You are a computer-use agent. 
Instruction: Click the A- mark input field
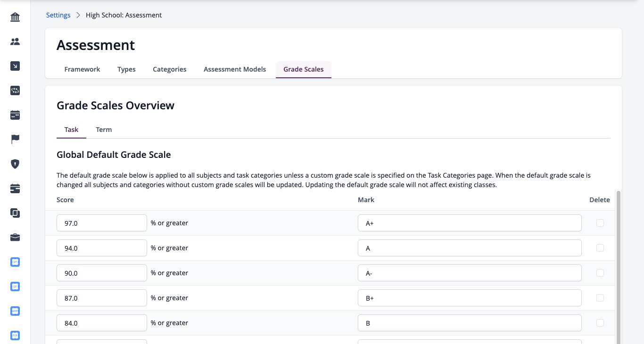click(470, 273)
